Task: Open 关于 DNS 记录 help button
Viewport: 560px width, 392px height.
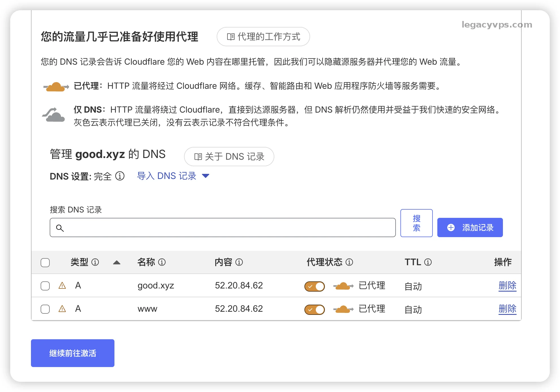Action: tap(229, 157)
